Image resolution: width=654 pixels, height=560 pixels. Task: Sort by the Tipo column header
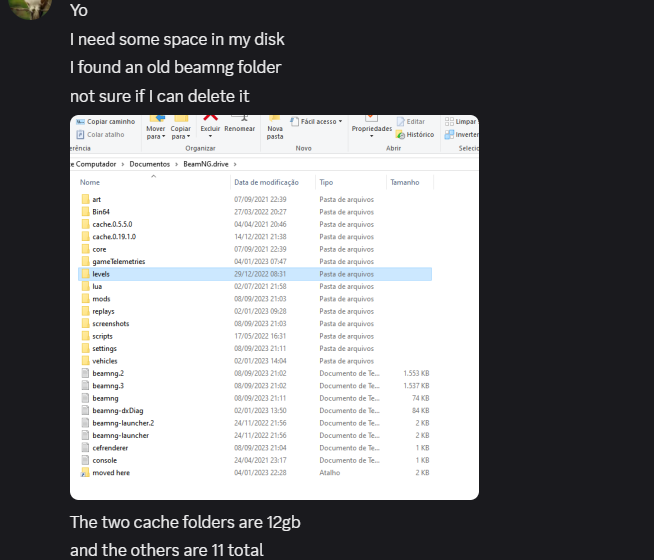point(326,182)
